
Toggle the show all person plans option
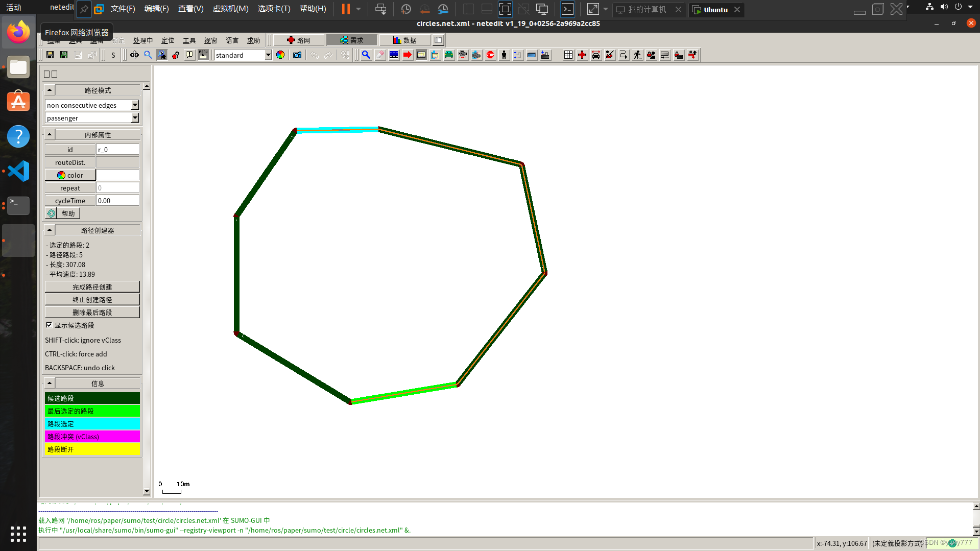(637, 55)
